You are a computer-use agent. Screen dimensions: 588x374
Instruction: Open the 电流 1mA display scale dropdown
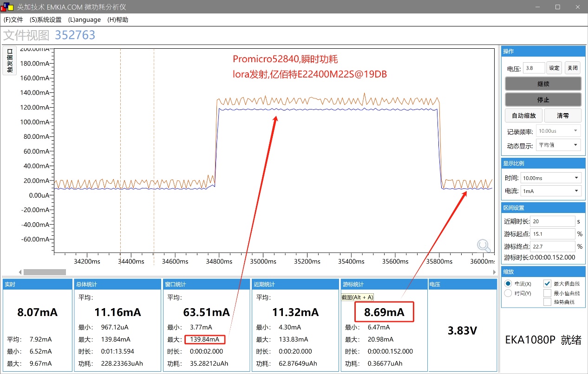(551, 191)
